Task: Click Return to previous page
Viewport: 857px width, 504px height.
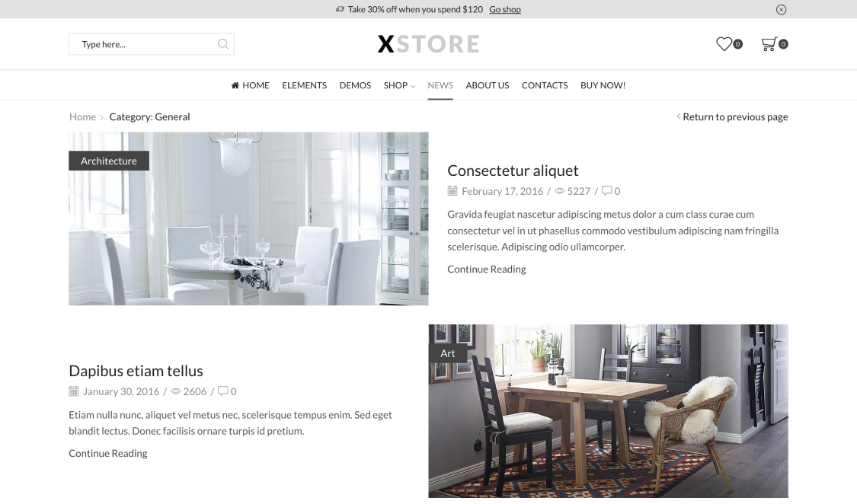Action: click(732, 116)
